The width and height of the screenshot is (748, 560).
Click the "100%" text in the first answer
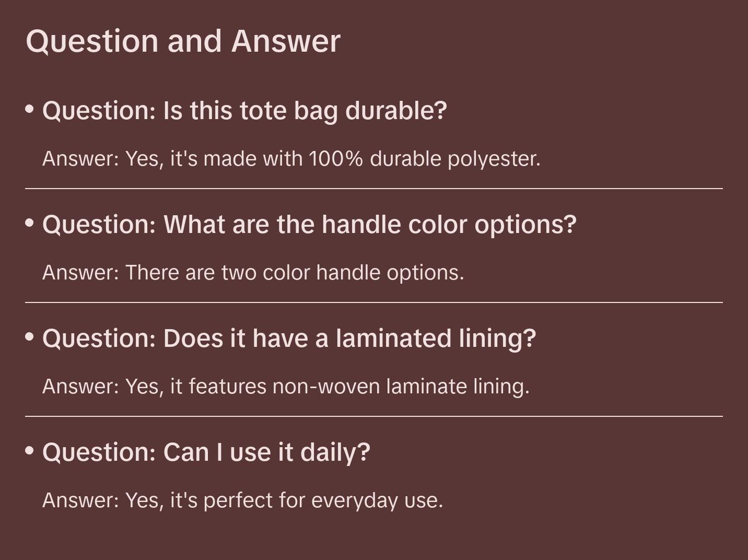[x=336, y=159]
